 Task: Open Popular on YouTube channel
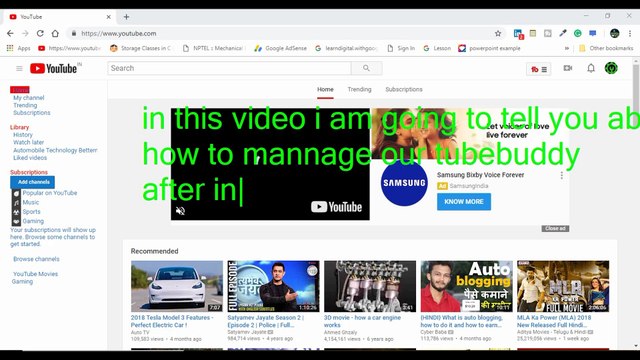50,193
